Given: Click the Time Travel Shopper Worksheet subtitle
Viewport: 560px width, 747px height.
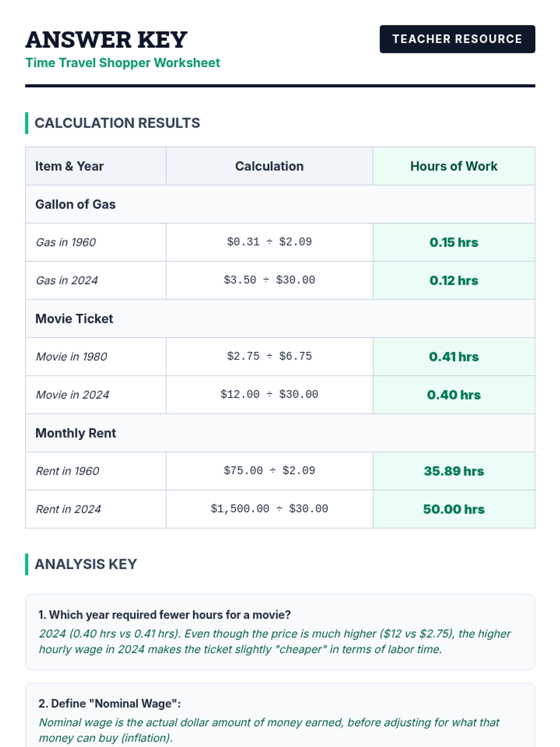Looking at the screenshot, I should [123, 63].
